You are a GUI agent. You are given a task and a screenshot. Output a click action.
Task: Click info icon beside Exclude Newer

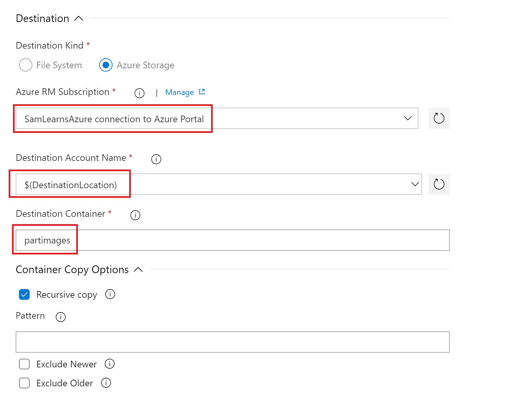coord(110,364)
